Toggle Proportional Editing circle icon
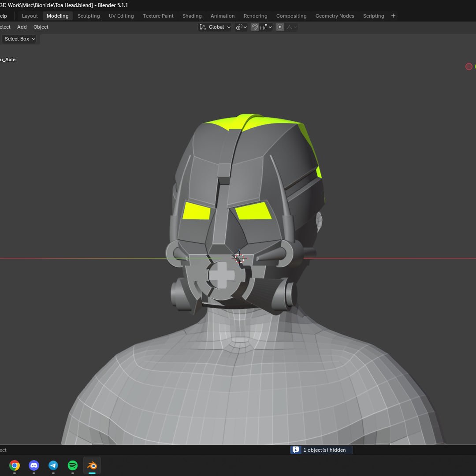The width and height of the screenshot is (476, 476). click(x=280, y=27)
